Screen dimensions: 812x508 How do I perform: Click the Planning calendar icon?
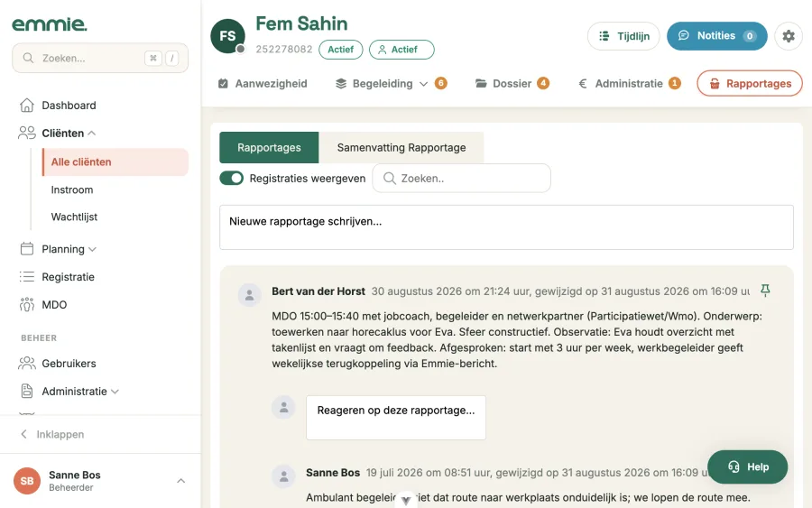27,249
